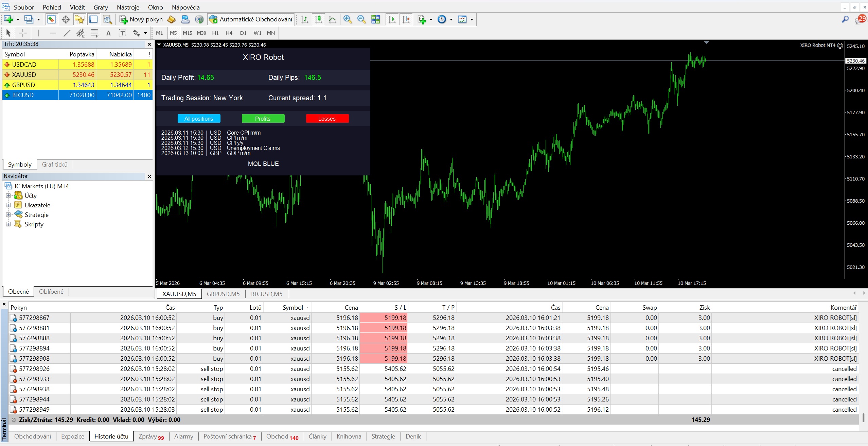
Task: Click the green Profits button
Action: point(263,119)
